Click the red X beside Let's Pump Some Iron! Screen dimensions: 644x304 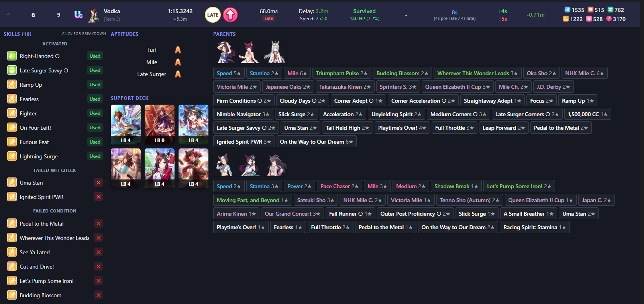point(98,281)
